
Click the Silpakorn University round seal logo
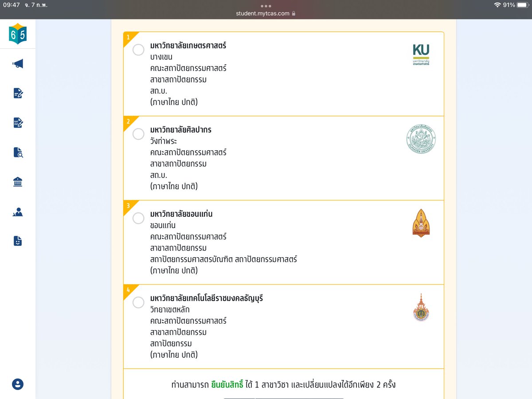tap(421, 139)
